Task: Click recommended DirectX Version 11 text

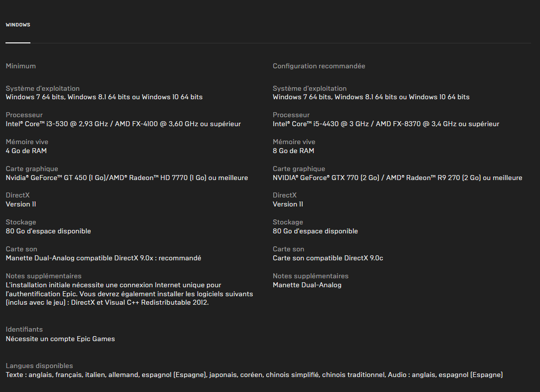Action: pyautogui.click(x=288, y=204)
